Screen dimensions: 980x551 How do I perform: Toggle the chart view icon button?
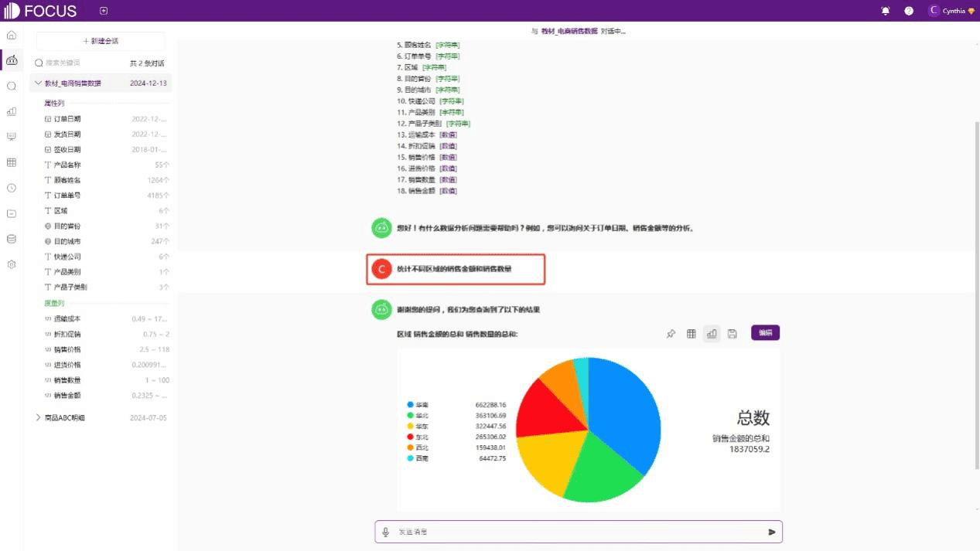(x=712, y=334)
